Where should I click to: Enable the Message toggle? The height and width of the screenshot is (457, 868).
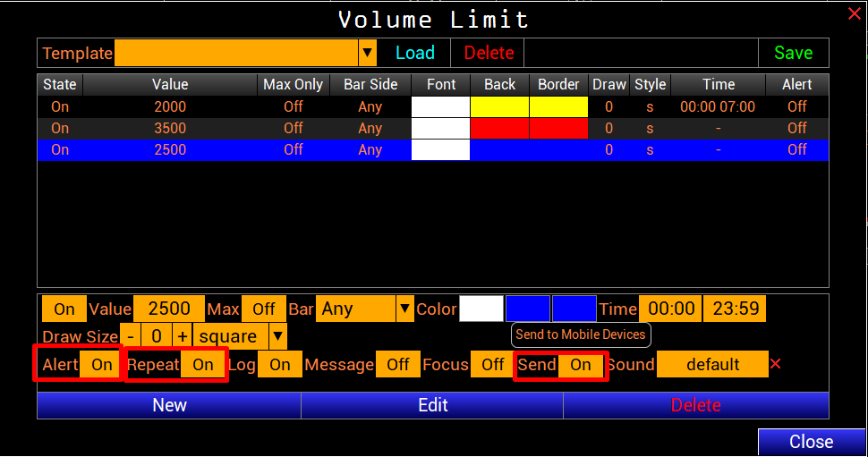(x=398, y=364)
